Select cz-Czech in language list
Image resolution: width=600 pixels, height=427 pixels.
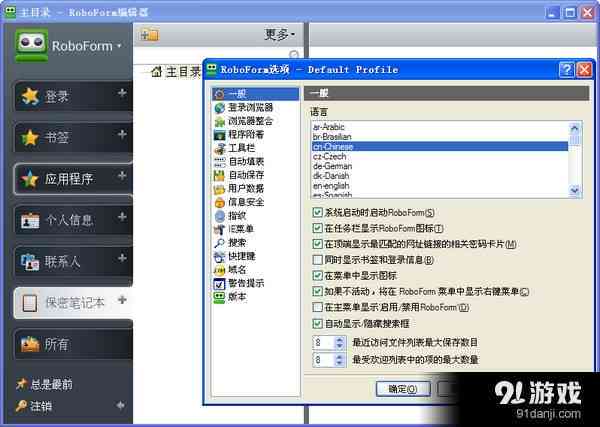coord(439,156)
